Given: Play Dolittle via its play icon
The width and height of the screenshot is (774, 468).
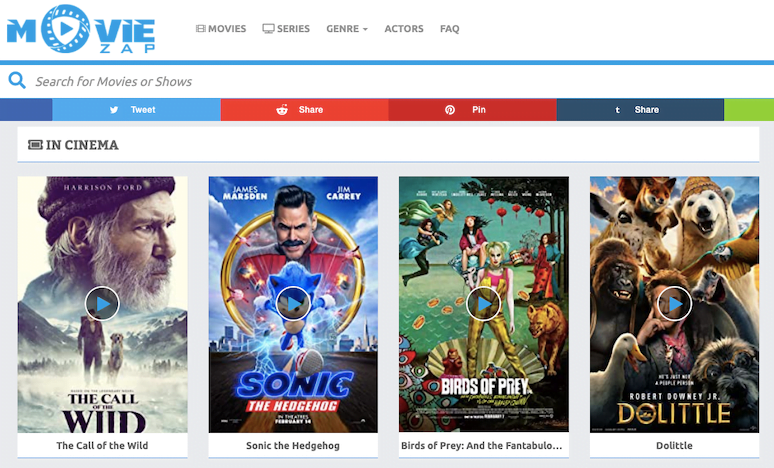Looking at the screenshot, I should [674, 304].
